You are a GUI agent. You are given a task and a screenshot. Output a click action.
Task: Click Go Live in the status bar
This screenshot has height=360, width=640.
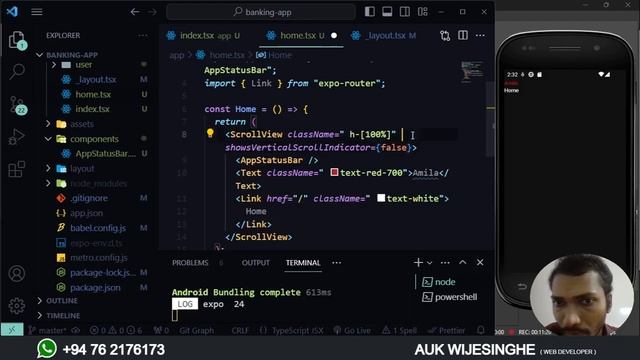[353, 330]
